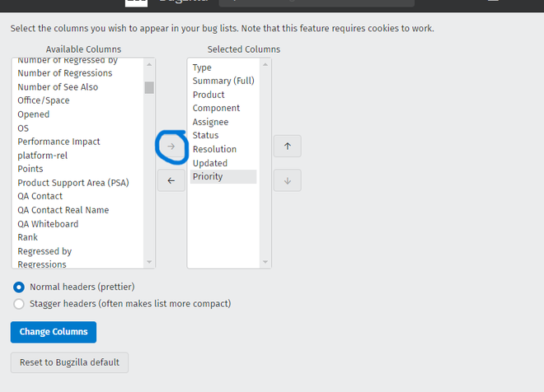Screen dimensions: 544x392
Task: Click Selected Columns scrollbar up arrow
Action: point(265,64)
